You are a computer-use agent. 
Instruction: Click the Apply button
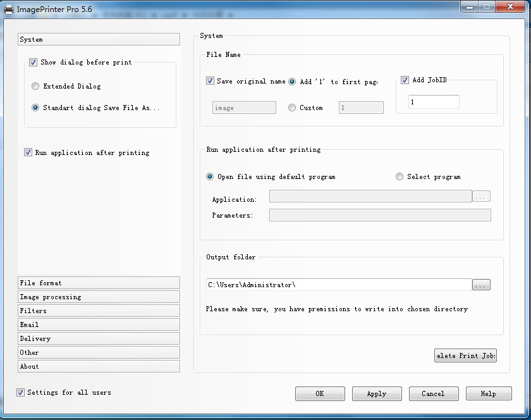point(377,393)
